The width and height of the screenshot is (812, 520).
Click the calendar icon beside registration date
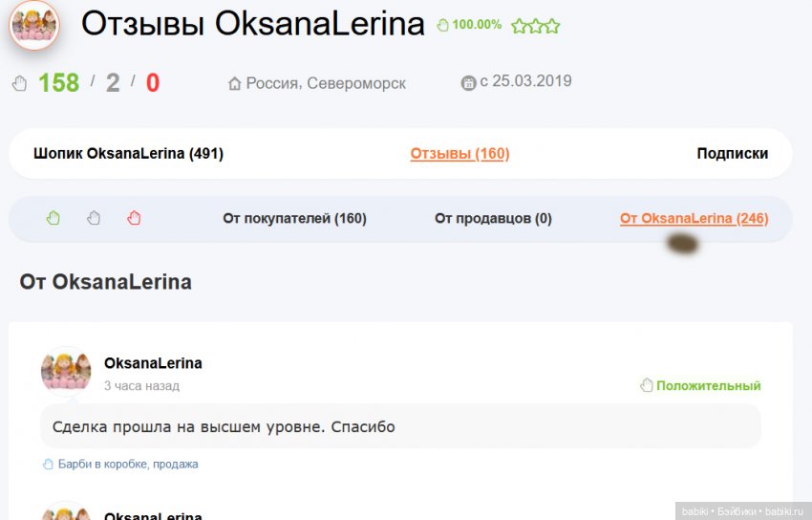coord(468,83)
